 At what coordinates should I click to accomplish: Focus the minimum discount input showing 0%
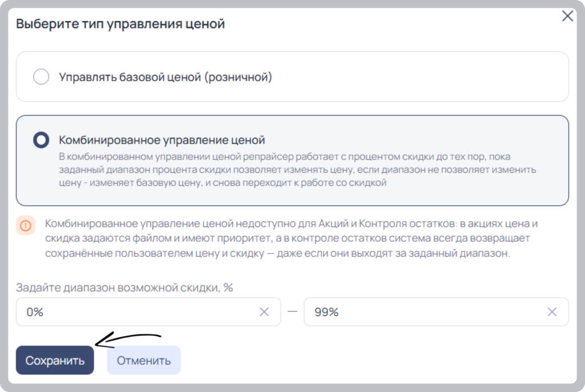pyautogui.click(x=149, y=312)
